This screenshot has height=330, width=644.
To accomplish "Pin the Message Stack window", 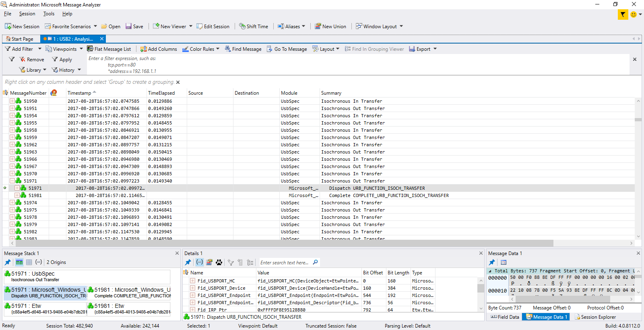I will [x=8, y=262].
